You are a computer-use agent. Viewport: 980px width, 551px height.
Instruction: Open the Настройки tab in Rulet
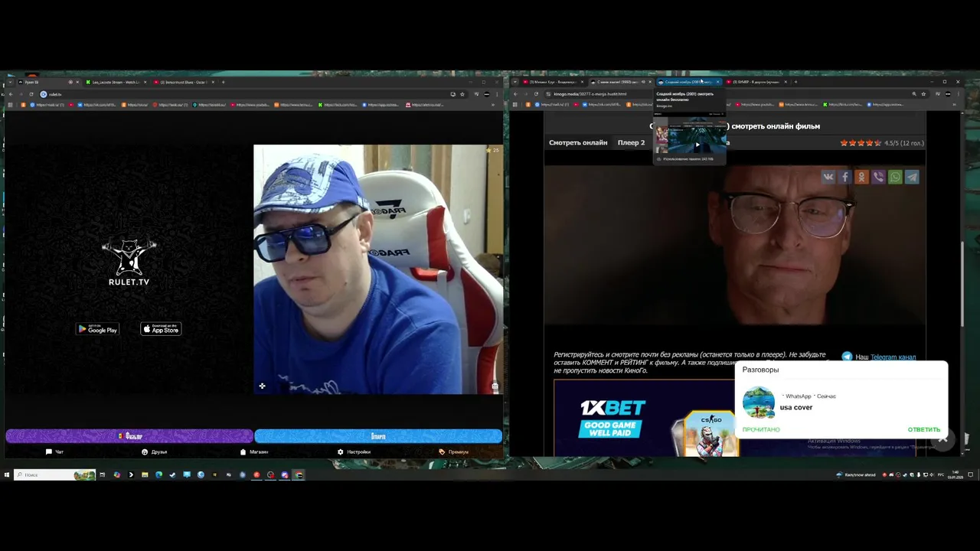click(x=354, y=452)
